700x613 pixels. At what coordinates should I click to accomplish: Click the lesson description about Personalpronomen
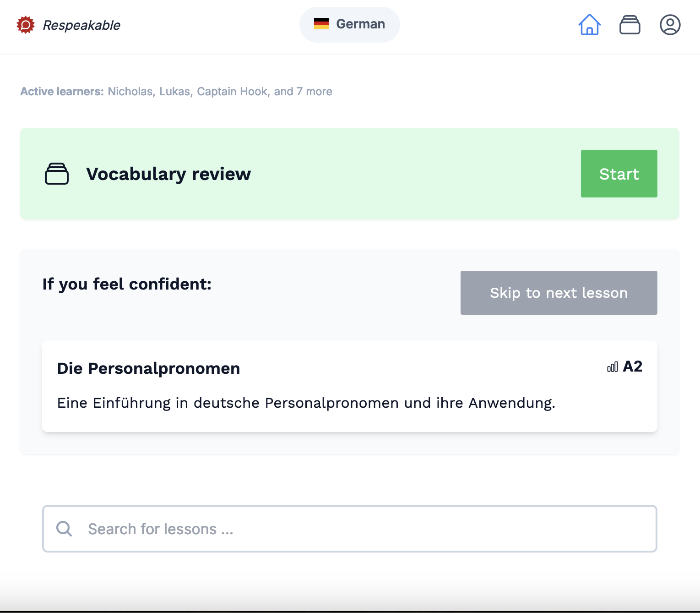[306, 403]
